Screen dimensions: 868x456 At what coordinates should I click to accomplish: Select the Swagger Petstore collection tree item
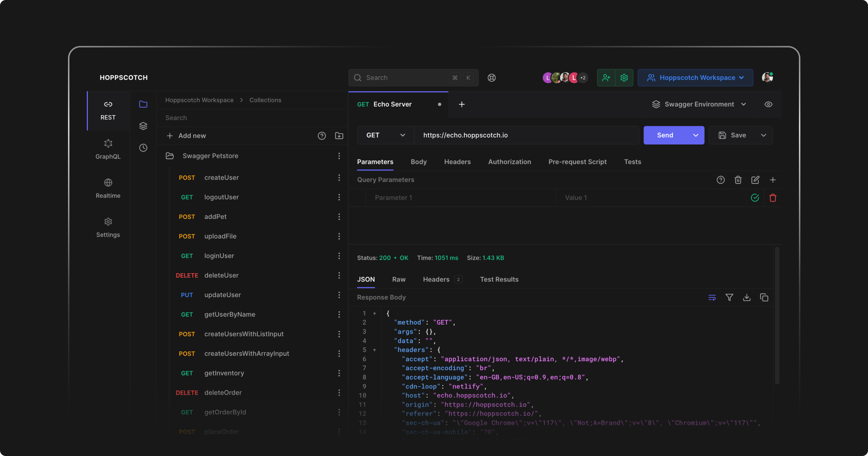click(210, 155)
